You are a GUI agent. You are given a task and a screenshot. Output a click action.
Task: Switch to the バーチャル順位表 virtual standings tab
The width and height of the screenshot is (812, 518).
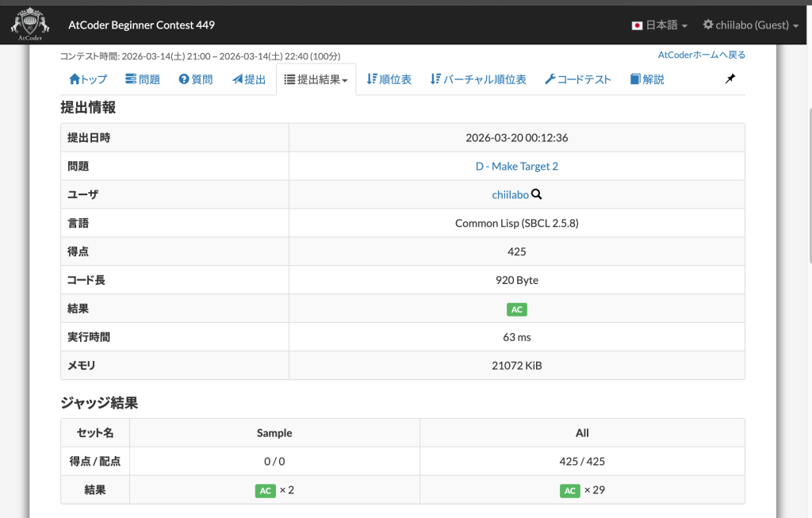click(477, 79)
